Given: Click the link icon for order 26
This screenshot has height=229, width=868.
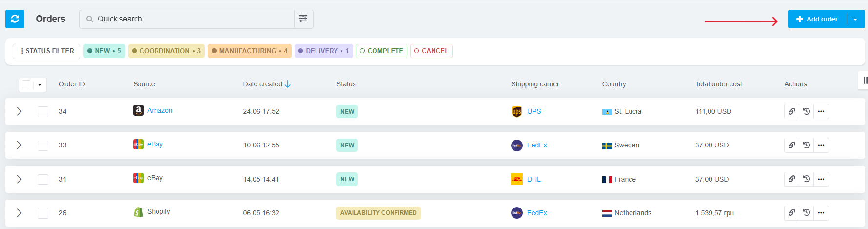Looking at the screenshot, I should pos(792,213).
